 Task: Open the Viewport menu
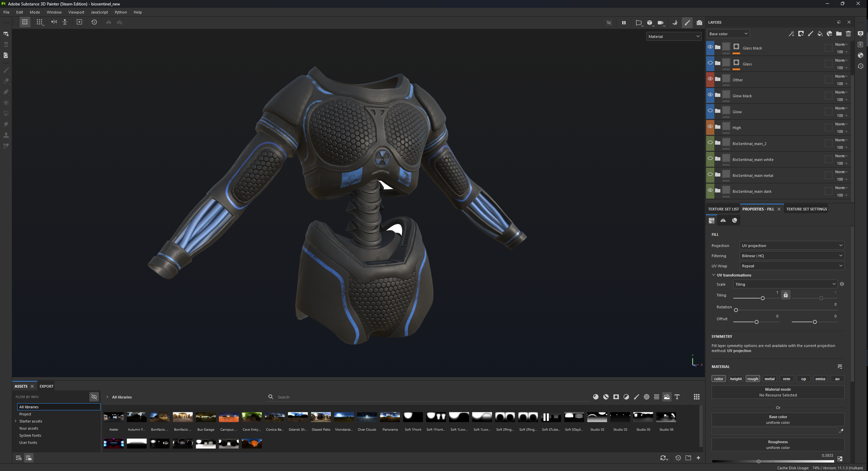[x=76, y=12]
